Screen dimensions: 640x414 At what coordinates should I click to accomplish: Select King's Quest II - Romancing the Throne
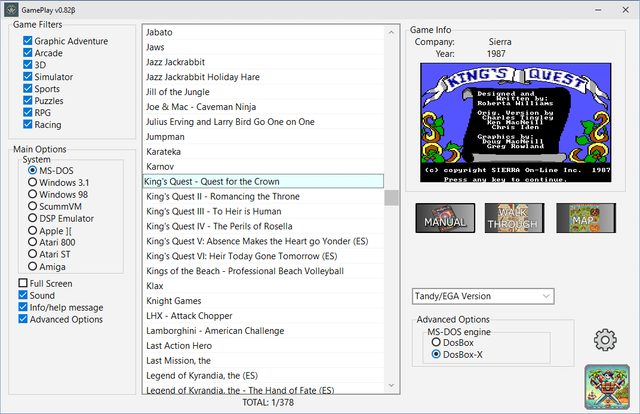263,196
